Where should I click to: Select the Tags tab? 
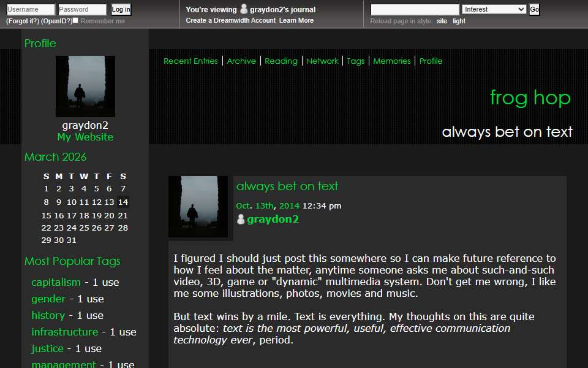pos(355,61)
